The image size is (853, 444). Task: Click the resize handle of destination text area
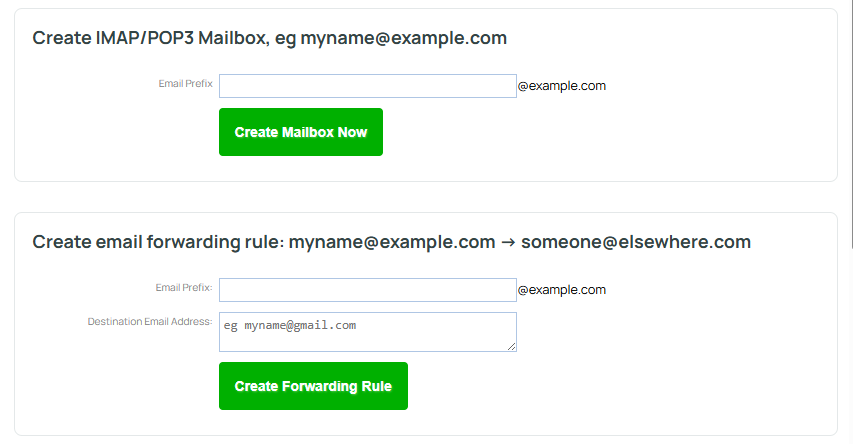(512, 347)
